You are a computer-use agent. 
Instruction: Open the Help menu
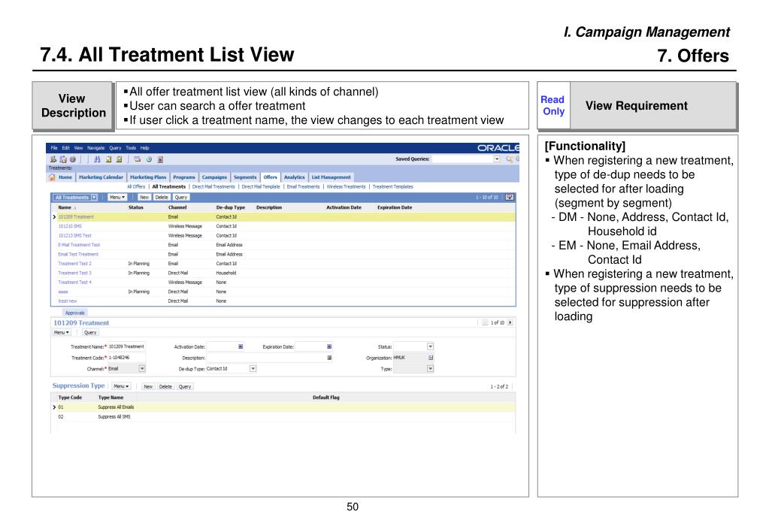click(x=144, y=147)
